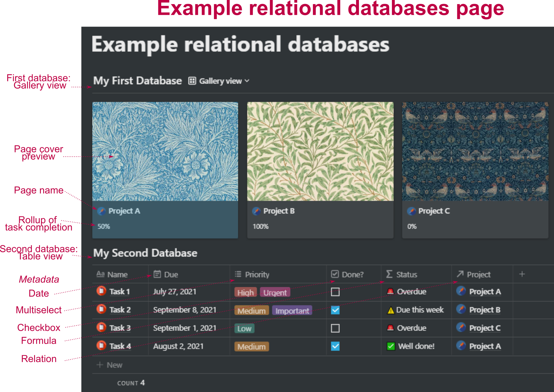Click the Urgent priority tag
The width and height of the screenshot is (554, 392).
click(x=275, y=292)
